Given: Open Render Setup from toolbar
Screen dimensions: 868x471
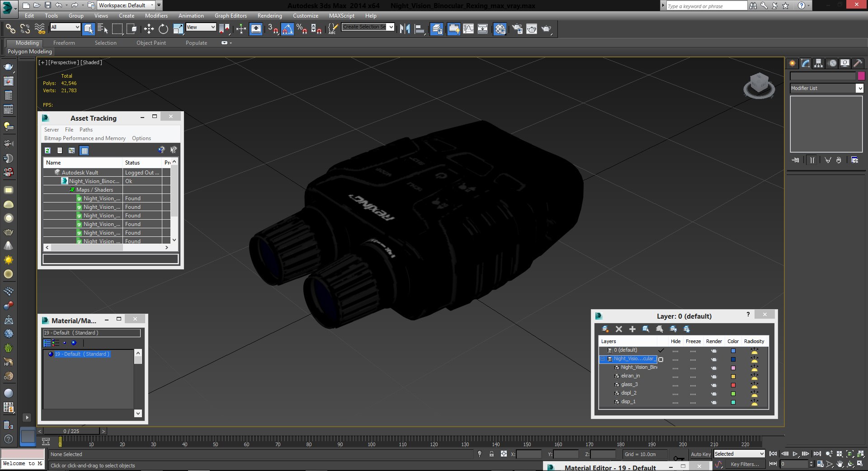Looking at the screenshot, I should [x=517, y=29].
